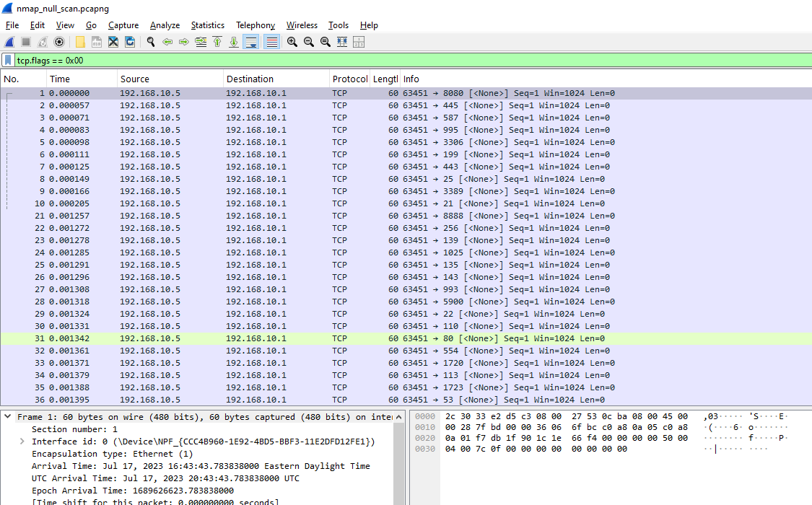Viewport: 812px width, 505px height.
Task: Find a packet with the magnifier tool
Action: [x=152, y=41]
